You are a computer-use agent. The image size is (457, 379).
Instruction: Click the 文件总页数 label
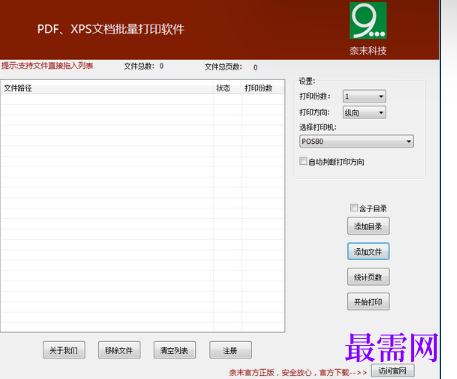coord(223,67)
